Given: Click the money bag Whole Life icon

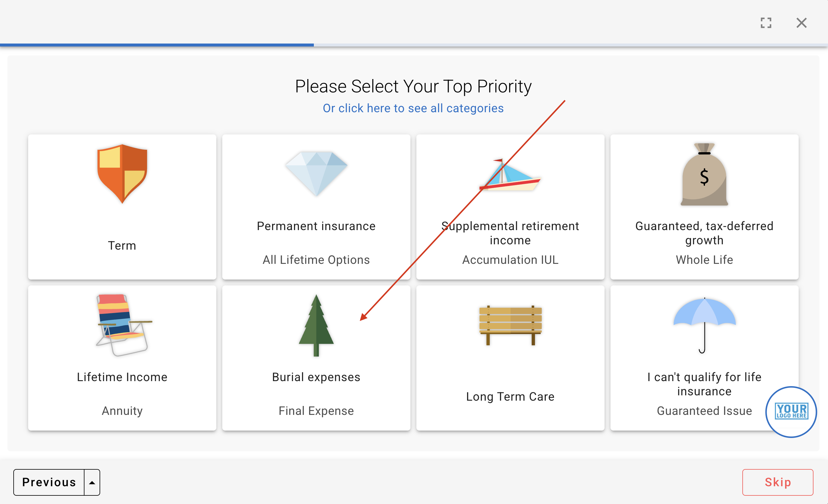Looking at the screenshot, I should coord(704,175).
